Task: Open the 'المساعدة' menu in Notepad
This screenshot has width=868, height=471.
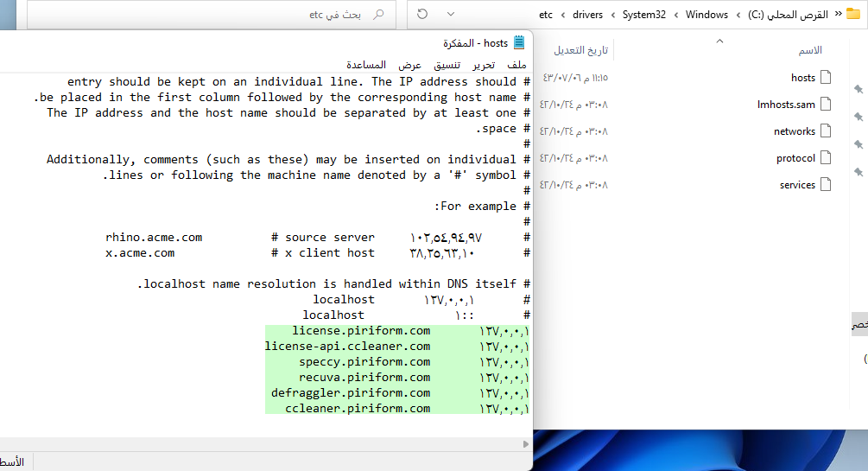Action: pyautogui.click(x=366, y=66)
